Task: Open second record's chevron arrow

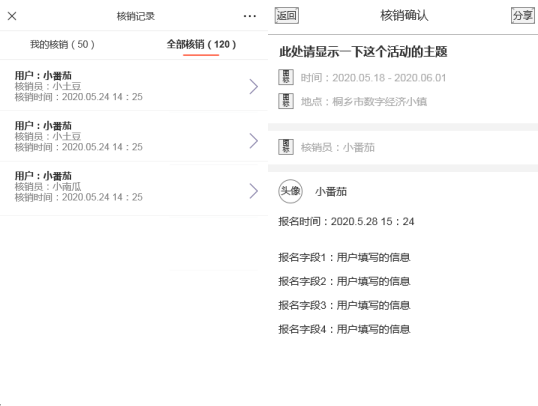Action: click(254, 141)
